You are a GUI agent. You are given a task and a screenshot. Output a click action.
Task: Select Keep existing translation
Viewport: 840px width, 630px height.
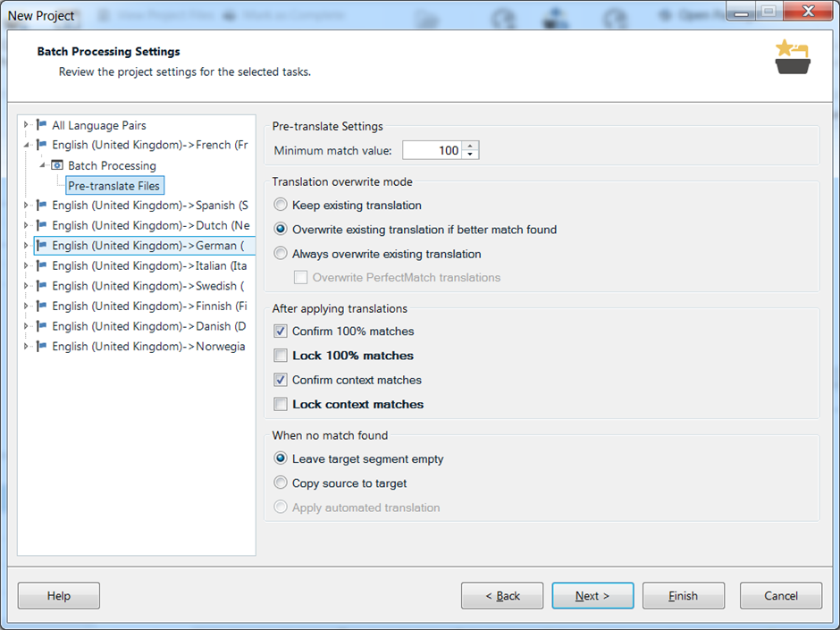tap(281, 205)
